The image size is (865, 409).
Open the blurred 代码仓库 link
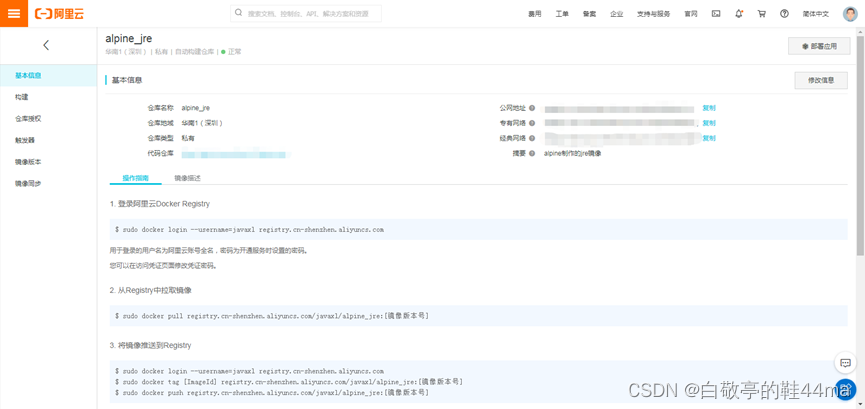pyautogui.click(x=236, y=153)
